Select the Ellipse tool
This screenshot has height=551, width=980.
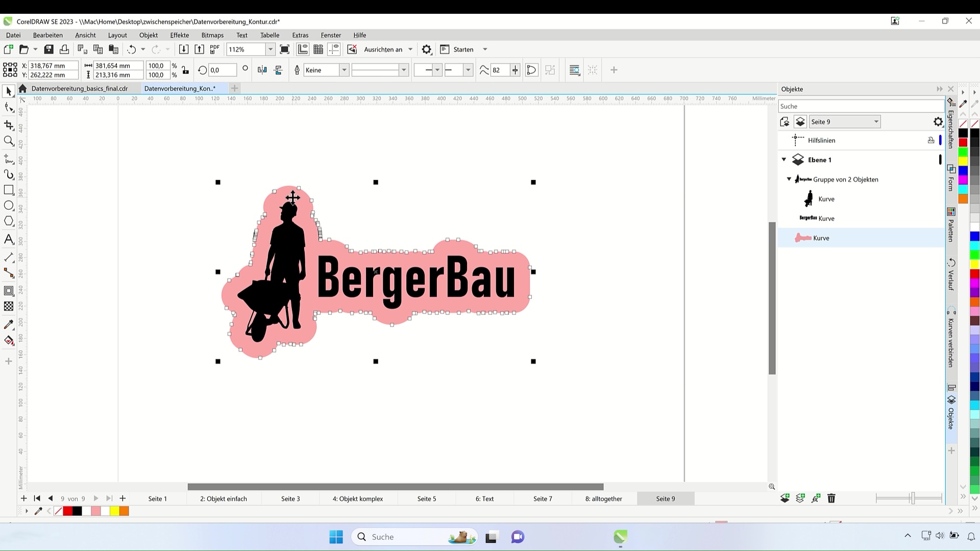pos(9,206)
